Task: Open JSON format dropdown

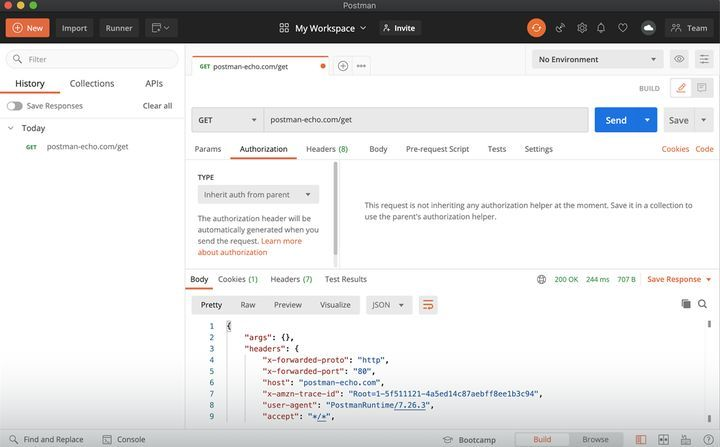Action: click(x=388, y=305)
